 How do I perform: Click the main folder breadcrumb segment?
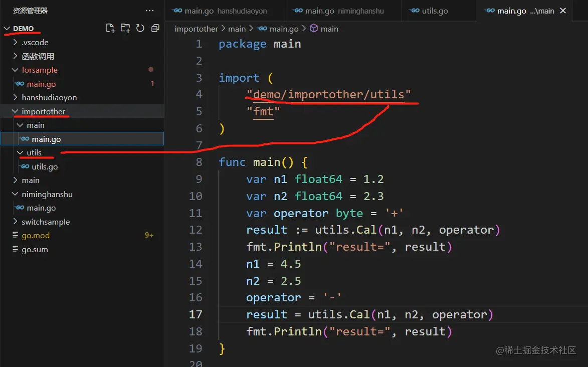pos(237,29)
